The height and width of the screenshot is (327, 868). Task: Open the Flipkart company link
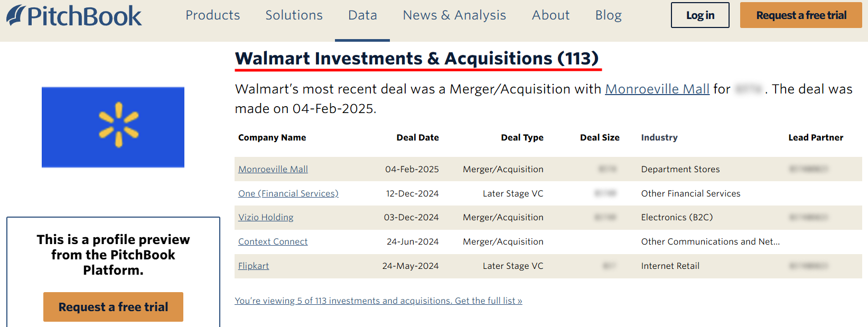click(253, 266)
